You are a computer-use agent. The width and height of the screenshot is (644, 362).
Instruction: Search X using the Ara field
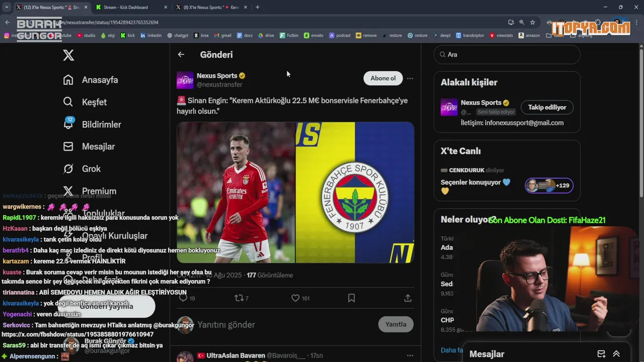pos(507,54)
